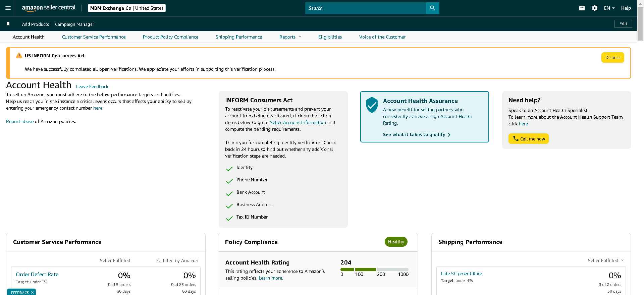This screenshot has height=295, width=644.
Task: Click the Account Health Rating progress bar
Action: (x=374, y=270)
